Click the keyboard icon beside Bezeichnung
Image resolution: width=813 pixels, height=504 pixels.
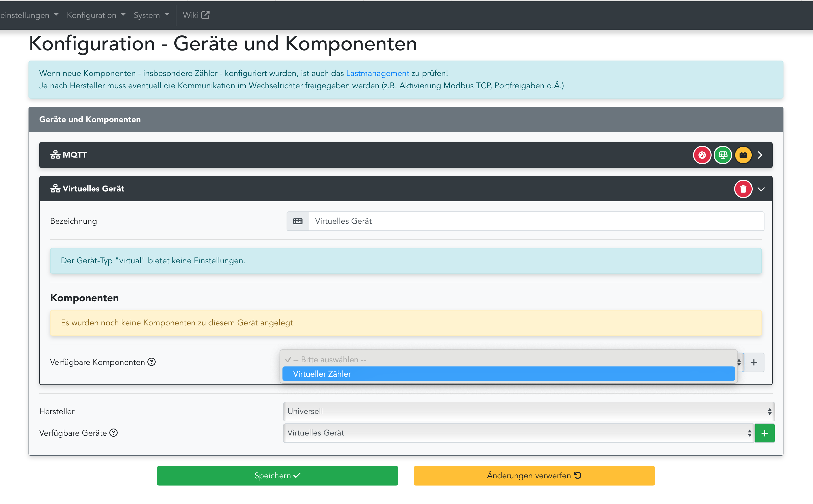[297, 221]
